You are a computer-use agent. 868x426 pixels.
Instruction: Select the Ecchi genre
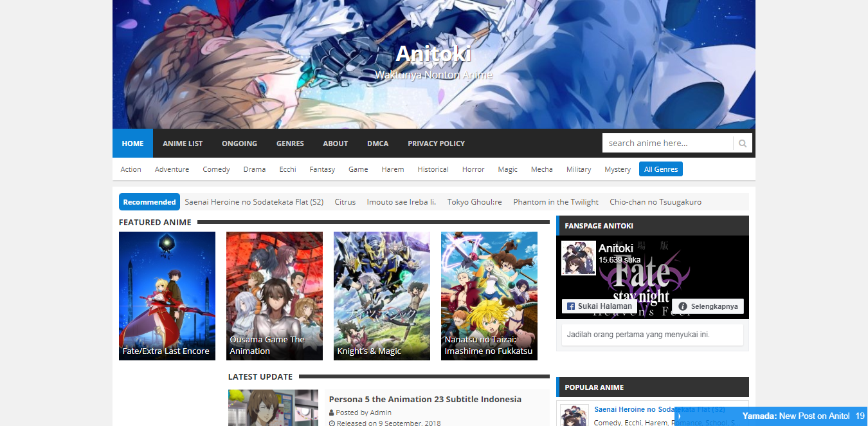[x=287, y=169]
